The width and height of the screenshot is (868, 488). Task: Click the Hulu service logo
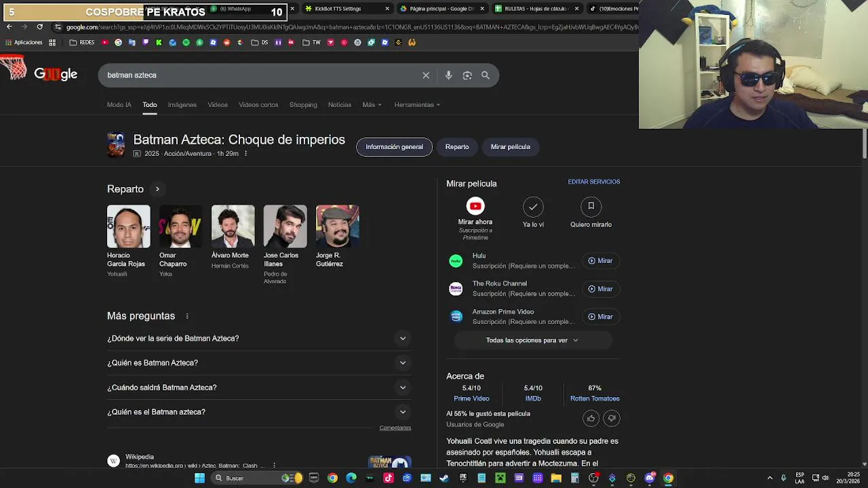click(x=456, y=261)
